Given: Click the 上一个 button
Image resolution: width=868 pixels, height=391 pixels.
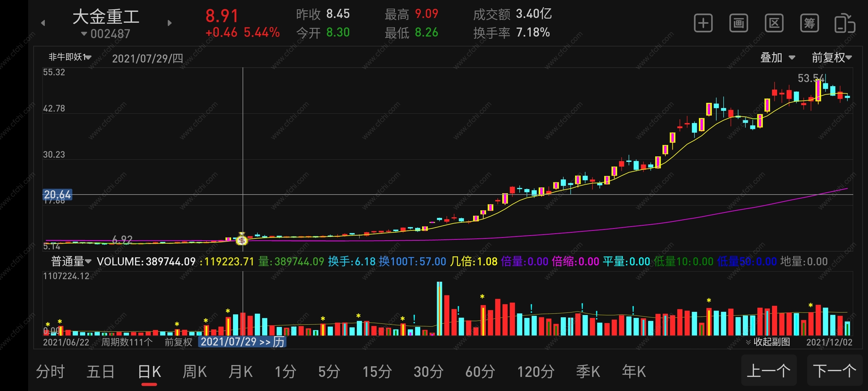Looking at the screenshot, I should [768, 370].
